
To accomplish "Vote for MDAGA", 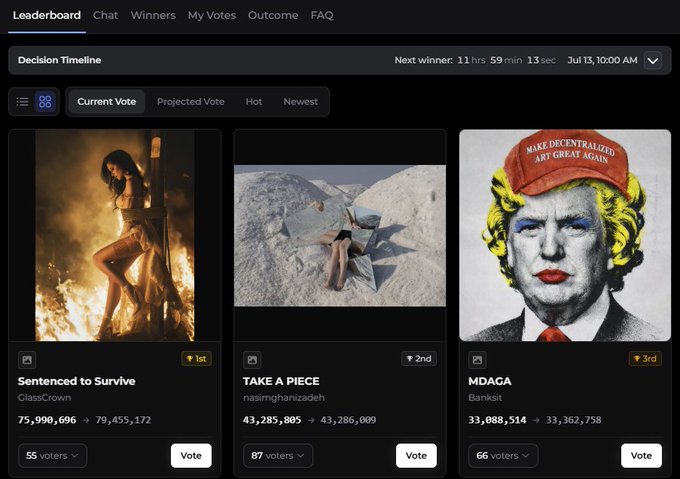I will click(641, 456).
